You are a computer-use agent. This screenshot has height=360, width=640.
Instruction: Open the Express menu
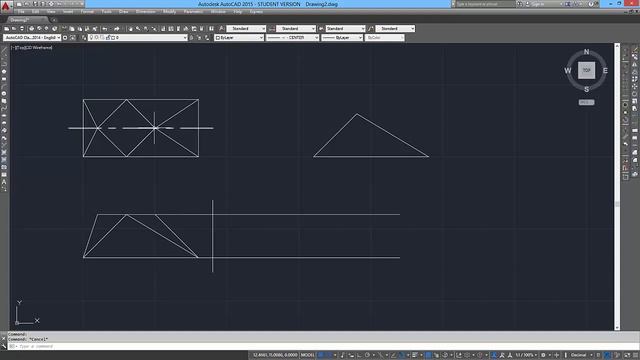(x=256, y=12)
